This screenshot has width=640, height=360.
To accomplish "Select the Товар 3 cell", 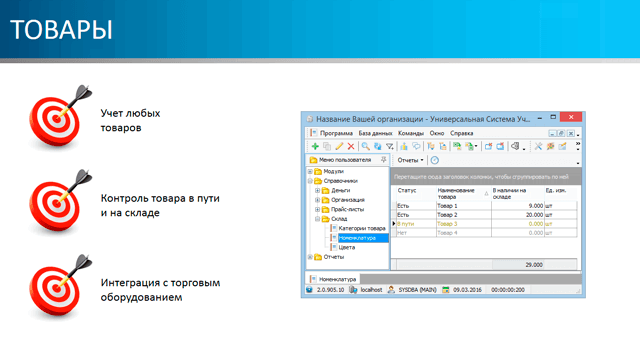I will tap(463, 224).
